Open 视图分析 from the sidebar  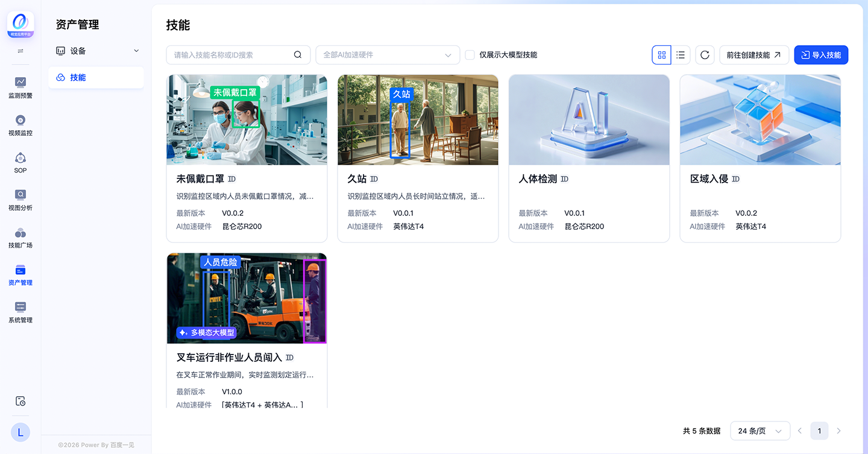(20, 200)
